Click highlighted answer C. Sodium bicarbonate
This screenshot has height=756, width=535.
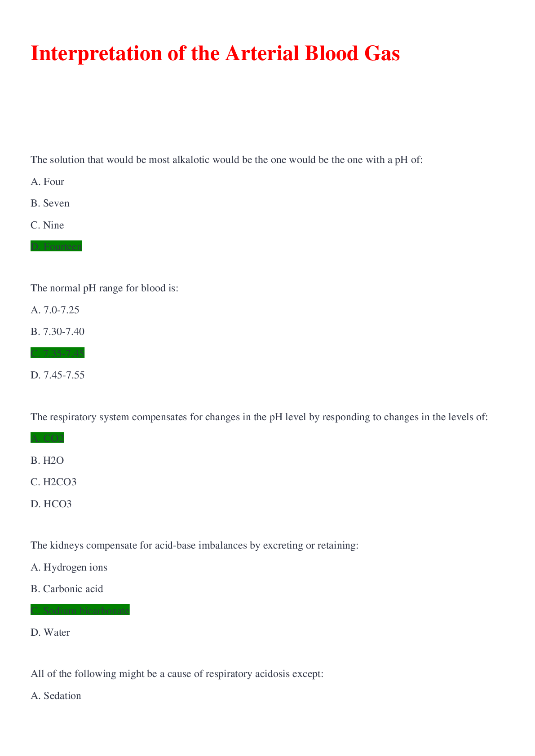tap(80, 611)
